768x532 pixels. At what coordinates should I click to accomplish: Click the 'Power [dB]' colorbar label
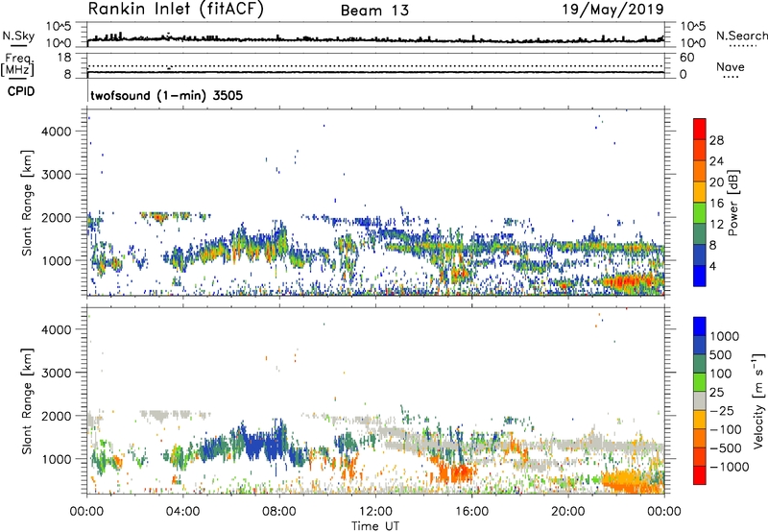pos(733,203)
